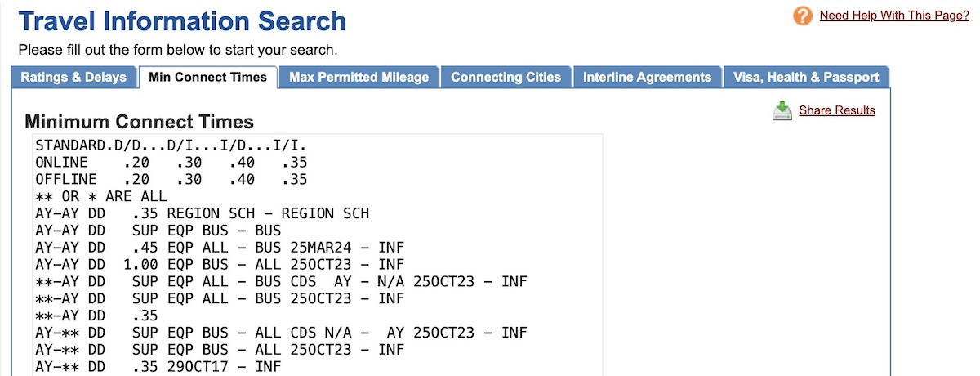
Task: Click the Minimum Connect Times heading
Action: pyautogui.click(x=139, y=122)
